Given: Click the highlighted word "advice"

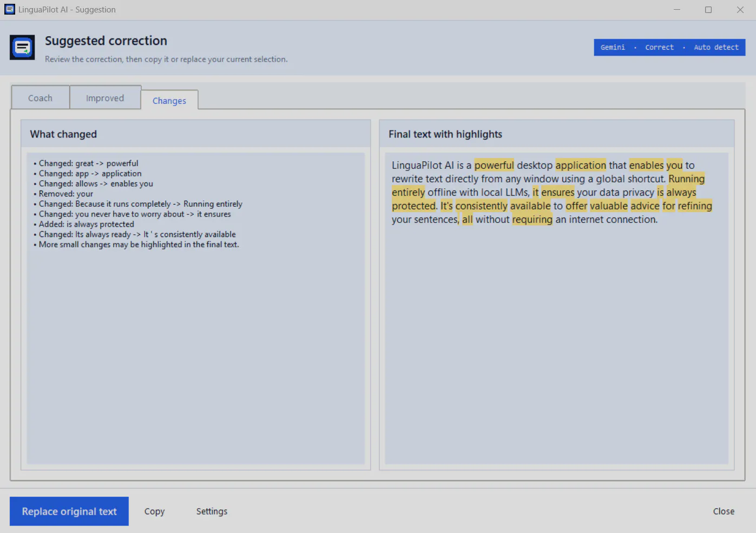Looking at the screenshot, I should tap(645, 206).
